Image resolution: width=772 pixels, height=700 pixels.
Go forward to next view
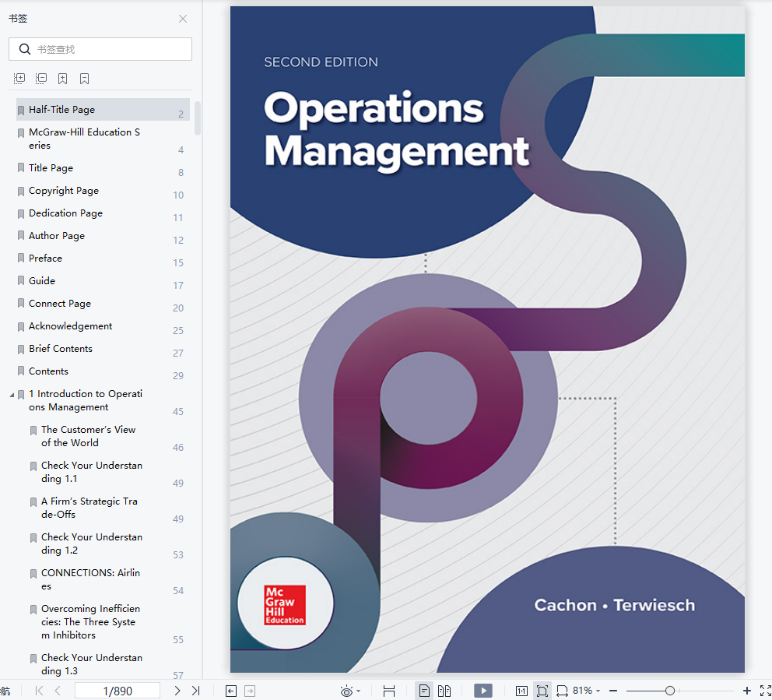point(250,691)
